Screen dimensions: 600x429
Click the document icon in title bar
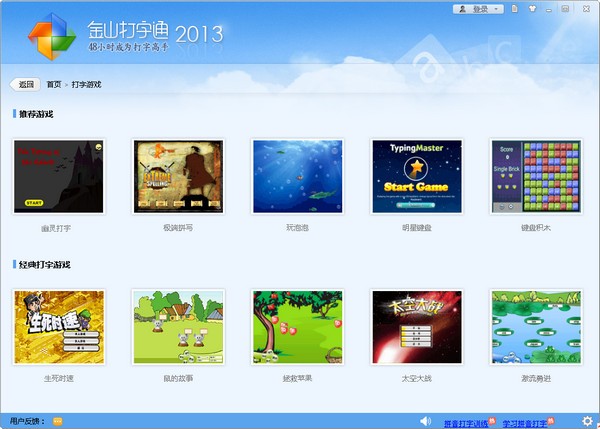pos(515,9)
